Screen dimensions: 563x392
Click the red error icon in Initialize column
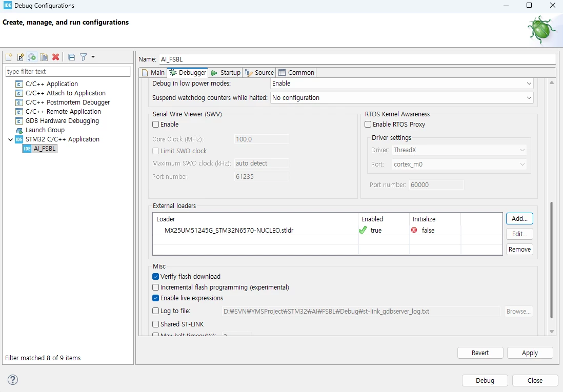coord(414,230)
